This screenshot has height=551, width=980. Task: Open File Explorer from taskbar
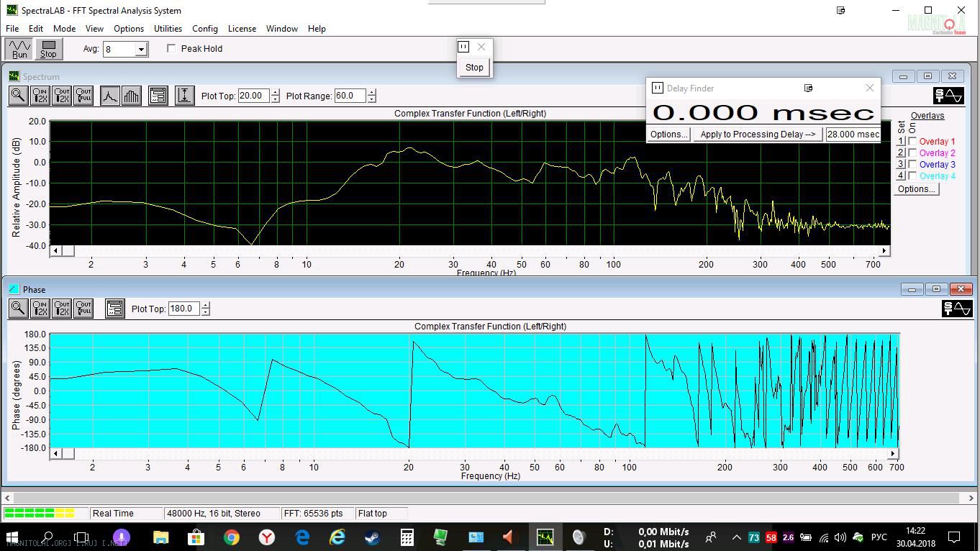tap(160, 537)
